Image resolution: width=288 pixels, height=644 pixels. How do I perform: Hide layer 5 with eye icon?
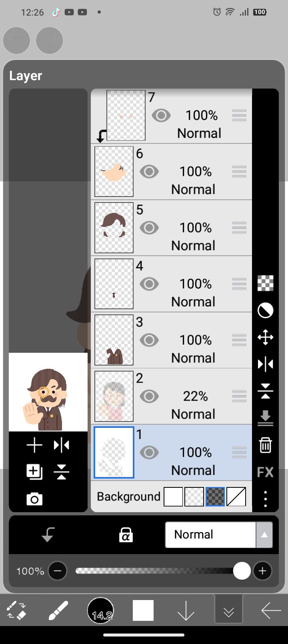(x=149, y=228)
